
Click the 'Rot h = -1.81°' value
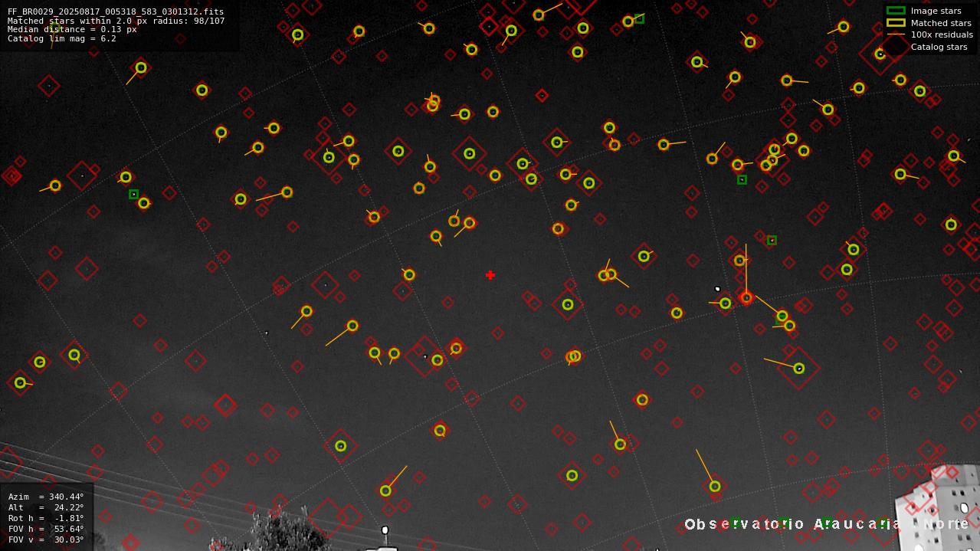46,518
